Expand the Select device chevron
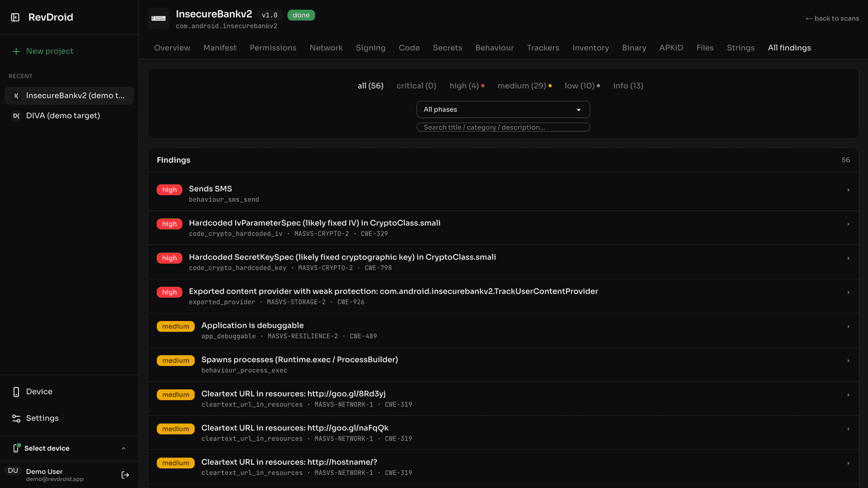Image resolution: width=868 pixels, height=488 pixels. pos(123,449)
